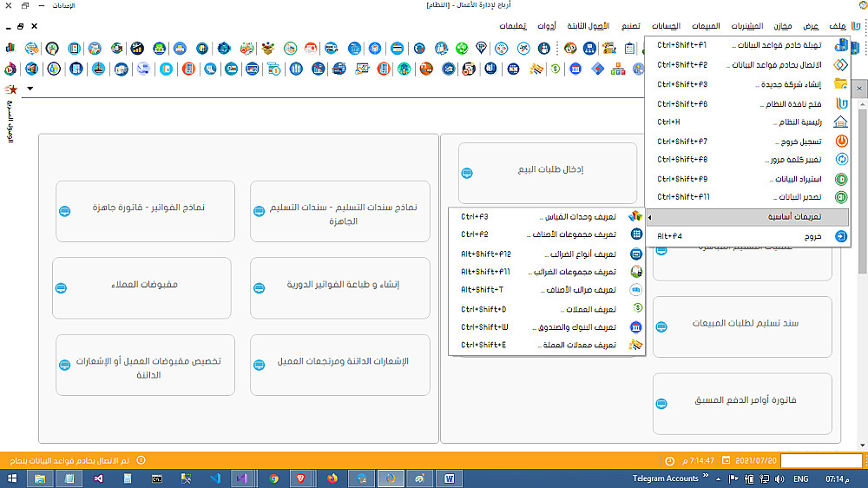
Task: Click the empty input field in status bar
Action: pos(821,460)
